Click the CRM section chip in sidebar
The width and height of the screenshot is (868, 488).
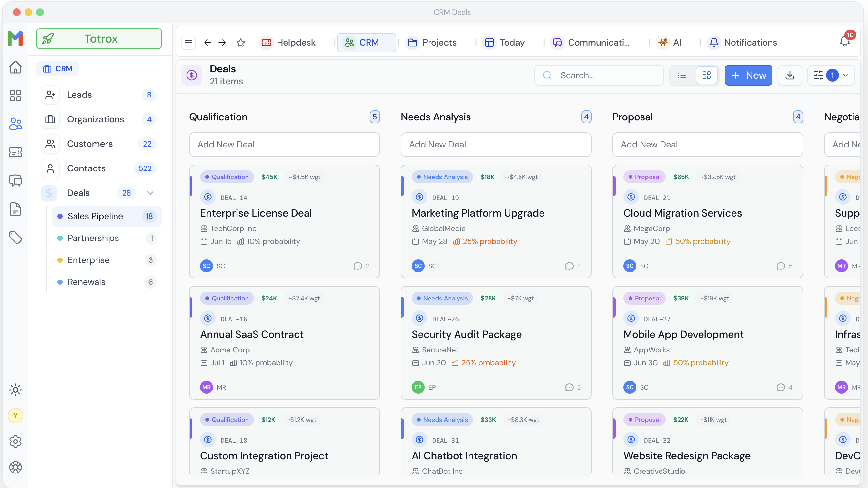point(58,69)
